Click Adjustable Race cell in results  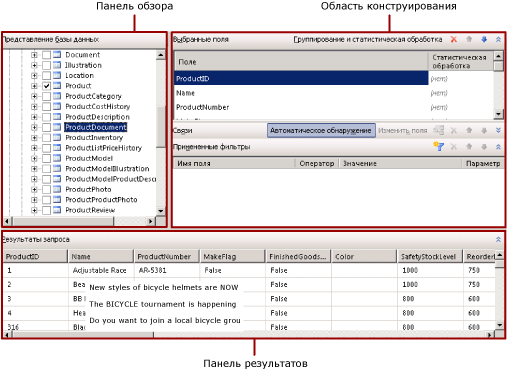[100, 270]
